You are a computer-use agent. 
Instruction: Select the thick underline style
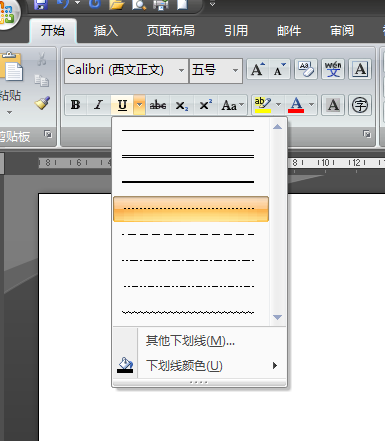pos(191,182)
